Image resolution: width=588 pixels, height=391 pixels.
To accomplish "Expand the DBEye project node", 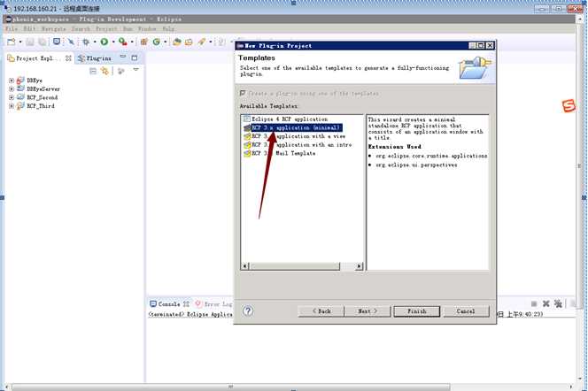I will [12, 80].
